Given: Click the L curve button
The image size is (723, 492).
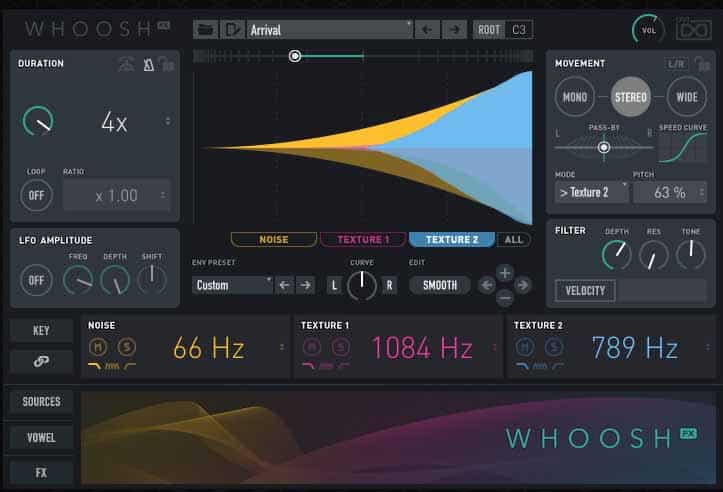Looking at the screenshot, I should point(334,285).
